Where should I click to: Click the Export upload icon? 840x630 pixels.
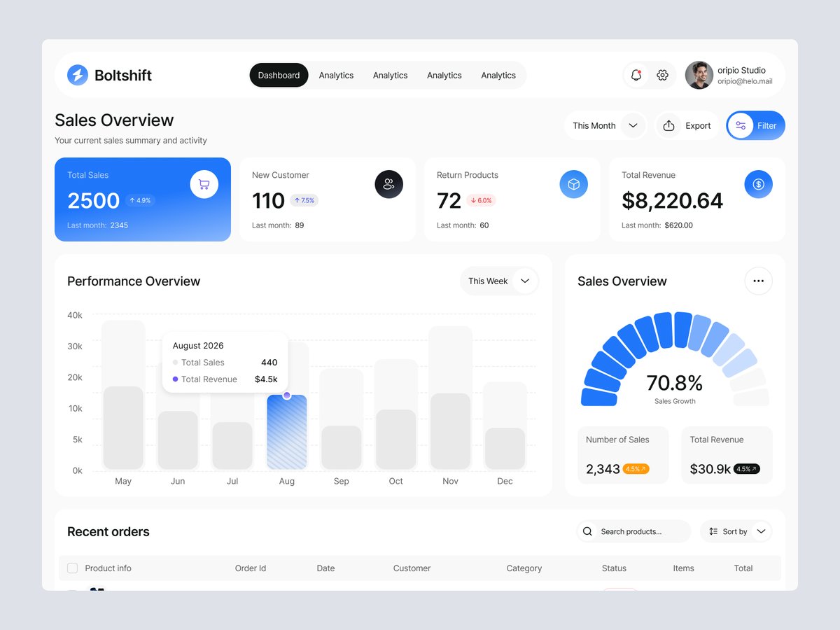click(668, 125)
